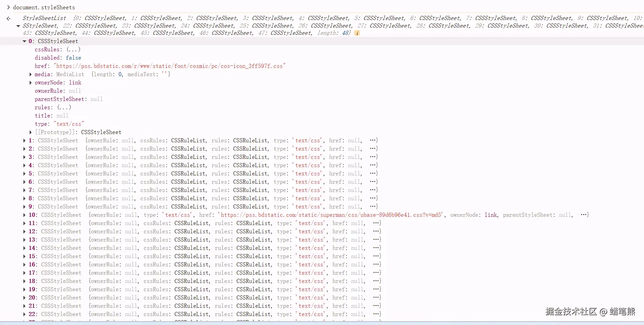This screenshot has height=325, width=644.
Task: Show details of 17: CSSStyleSheet
Action: point(24,273)
